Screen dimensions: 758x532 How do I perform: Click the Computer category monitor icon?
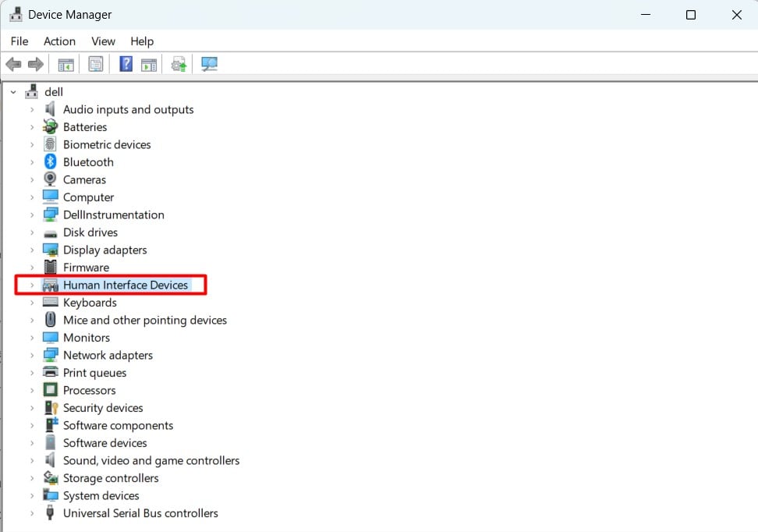pyautogui.click(x=50, y=197)
